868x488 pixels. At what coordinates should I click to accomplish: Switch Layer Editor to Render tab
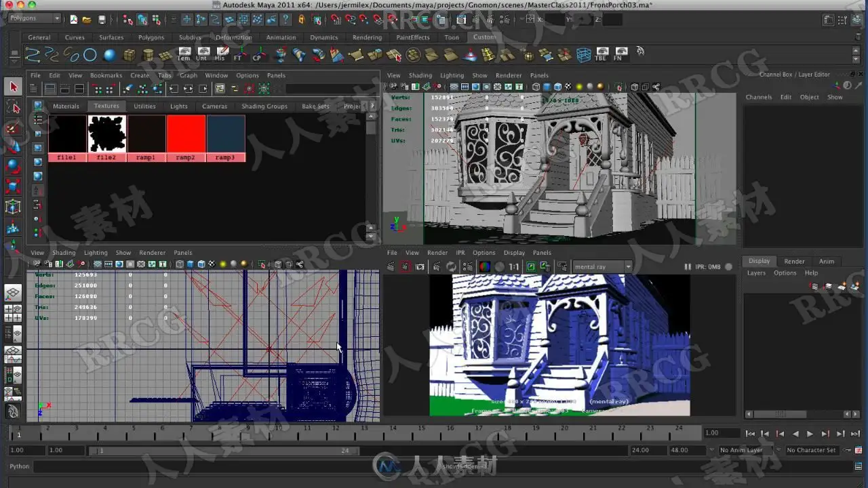(x=794, y=261)
